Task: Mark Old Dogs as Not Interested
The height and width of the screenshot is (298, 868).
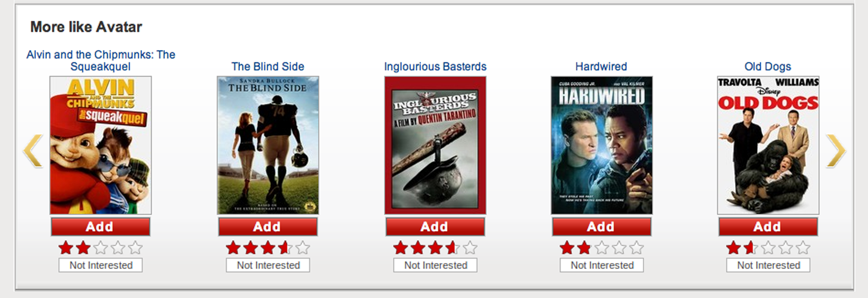Action: (x=768, y=265)
